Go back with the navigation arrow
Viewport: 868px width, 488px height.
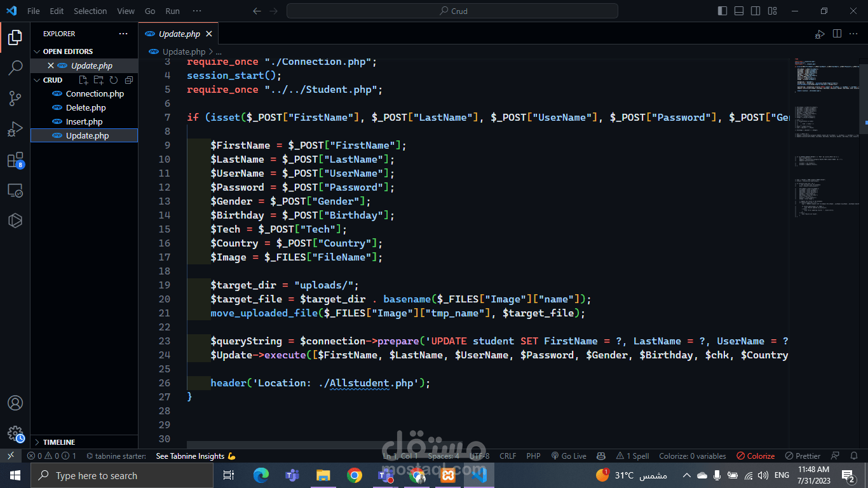click(257, 11)
